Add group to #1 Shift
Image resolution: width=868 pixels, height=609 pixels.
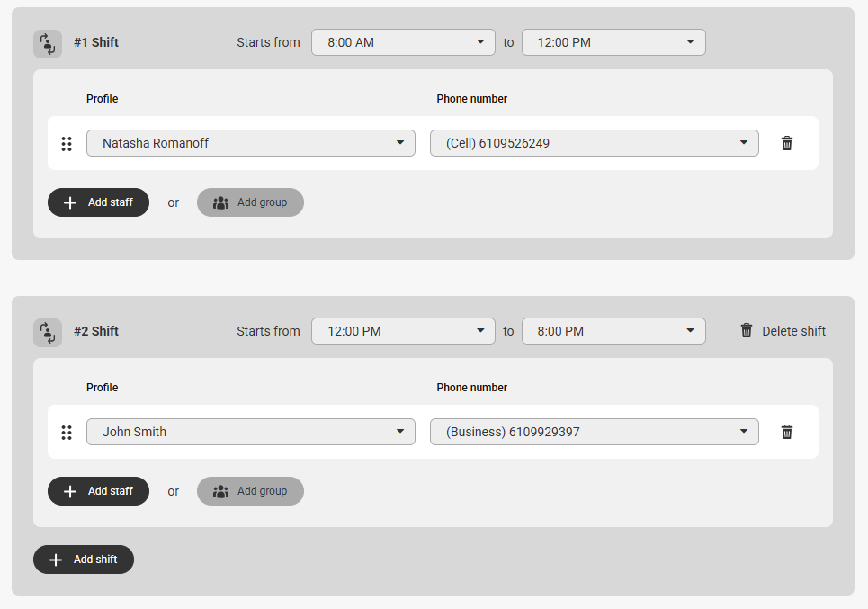click(x=250, y=202)
